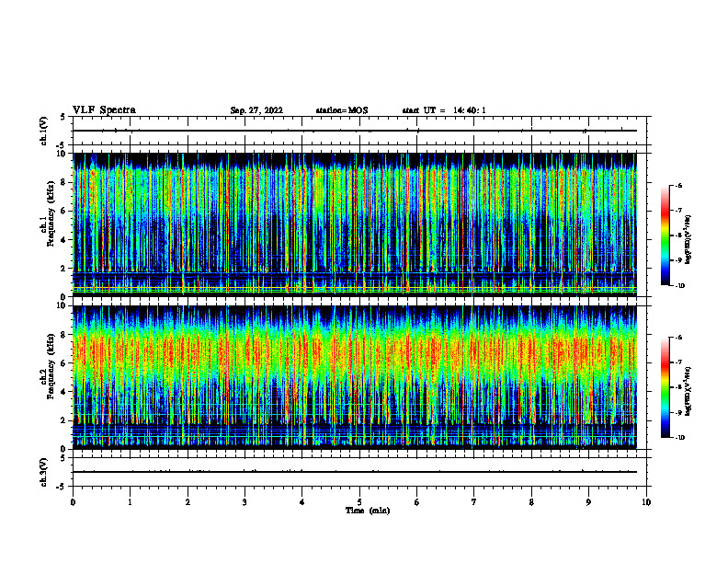Image resolution: width=728 pixels, height=563 pixels.
Task: Click the "6" tick on the time axis
Action: coord(416,502)
